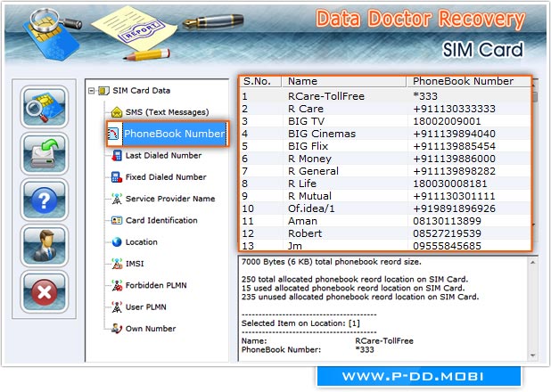The height and width of the screenshot is (392, 551).
Task: Open Fixed Dialed Number item
Action: [x=166, y=177]
